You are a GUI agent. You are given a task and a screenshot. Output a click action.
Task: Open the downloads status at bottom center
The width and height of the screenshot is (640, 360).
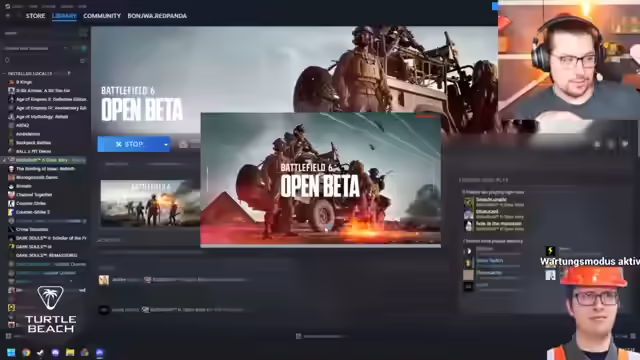point(322,336)
